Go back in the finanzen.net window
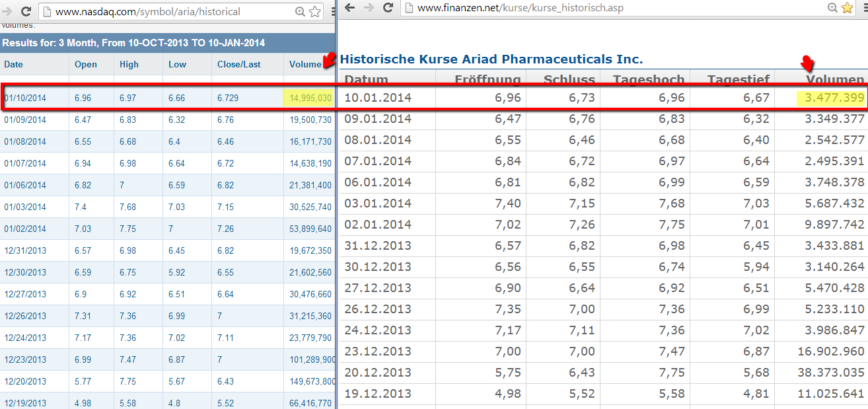The height and width of the screenshot is (409, 868). click(x=349, y=7)
